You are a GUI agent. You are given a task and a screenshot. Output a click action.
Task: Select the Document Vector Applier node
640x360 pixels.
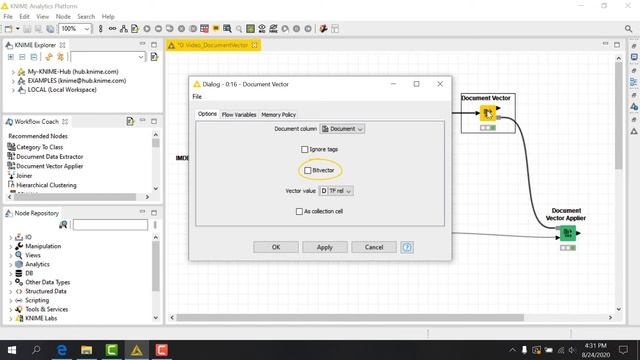[567, 233]
